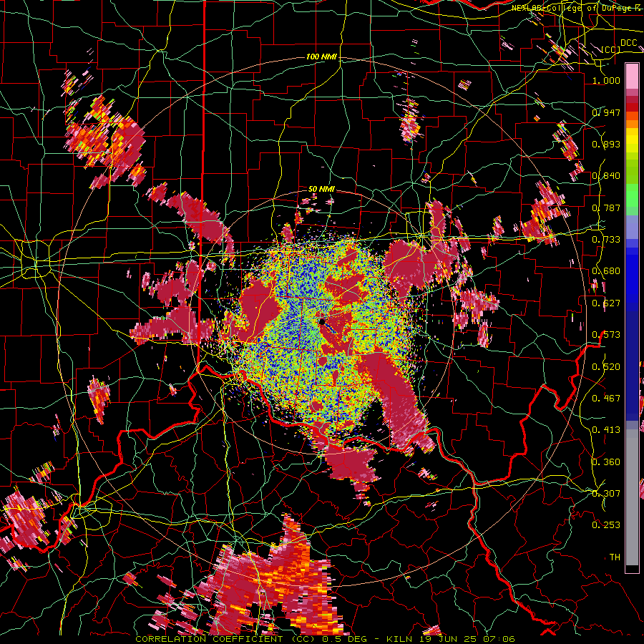Click the 0.573 scale value
The image size is (644, 644).
tap(606, 335)
